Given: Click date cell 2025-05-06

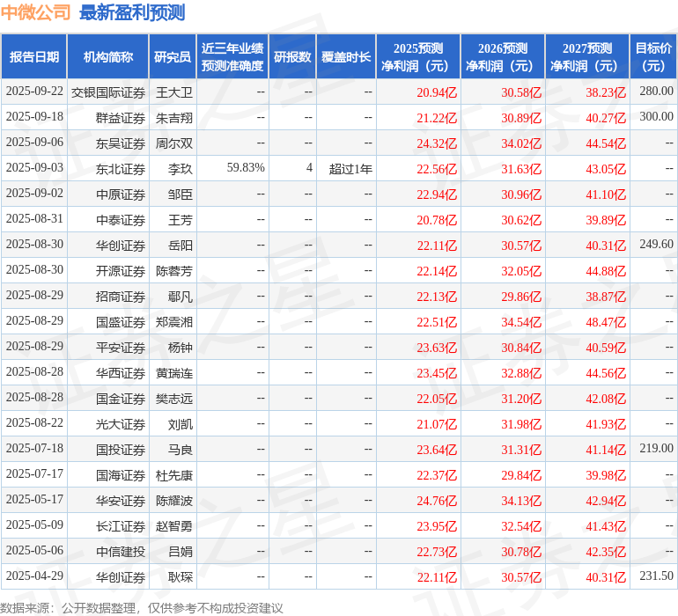Looking at the screenshot, I should (x=34, y=550).
